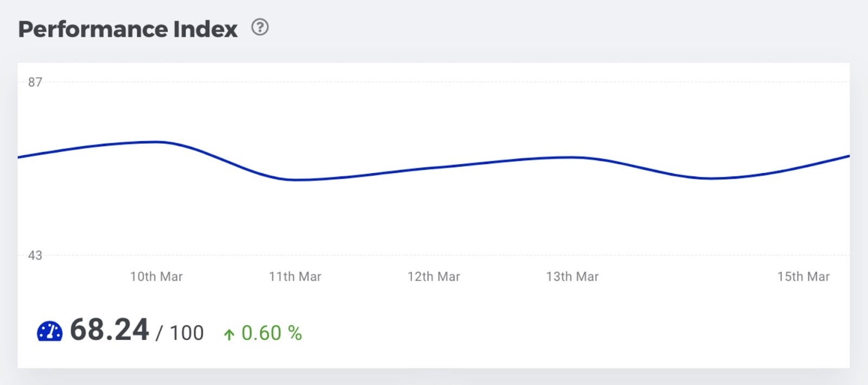Screen dimensions: 868x385
Task: Click the 13th Mar date label
Action: pyautogui.click(x=573, y=276)
